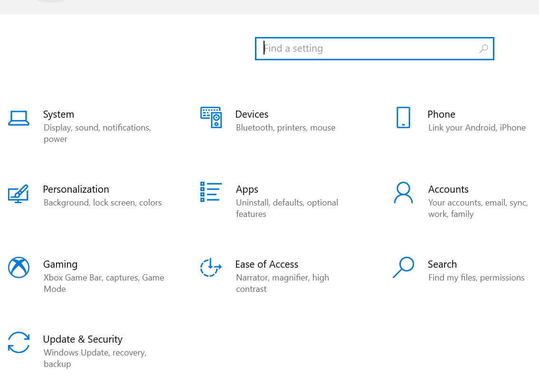539x392 pixels.
Task: Click the Apps list icon
Action: [211, 193]
